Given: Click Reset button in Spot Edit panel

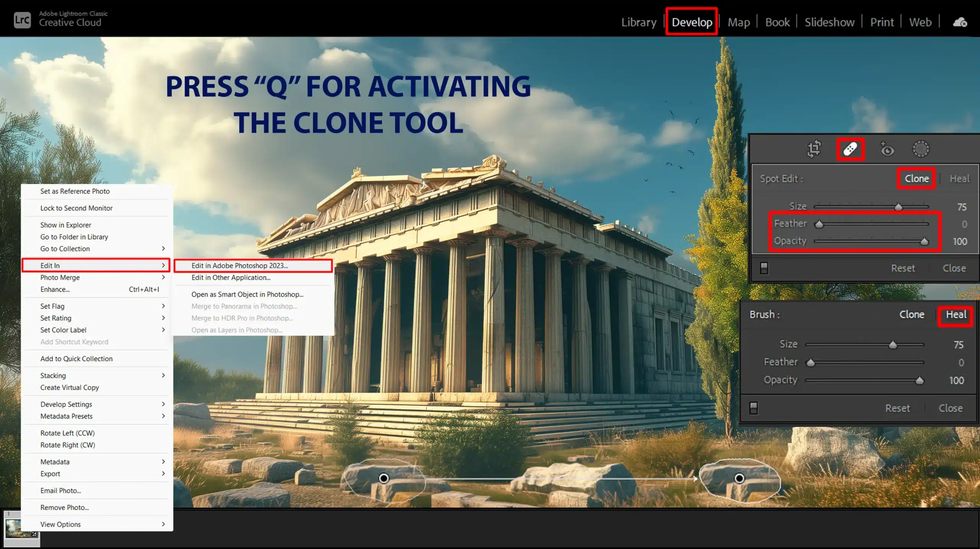Looking at the screenshot, I should [x=903, y=268].
